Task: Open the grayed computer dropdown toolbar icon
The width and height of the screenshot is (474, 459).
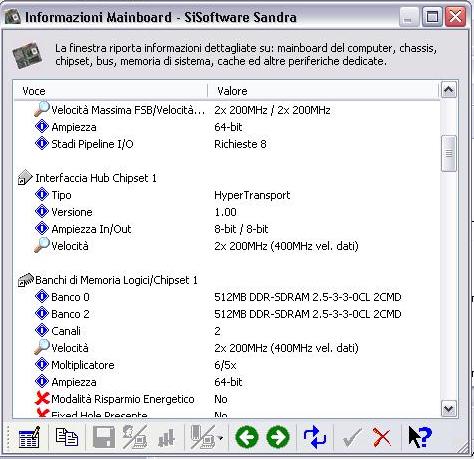Action: [207, 437]
